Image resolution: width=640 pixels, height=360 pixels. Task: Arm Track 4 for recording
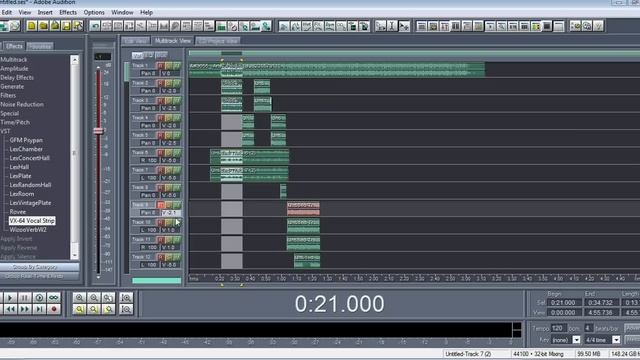pyautogui.click(x=160, y=118)
